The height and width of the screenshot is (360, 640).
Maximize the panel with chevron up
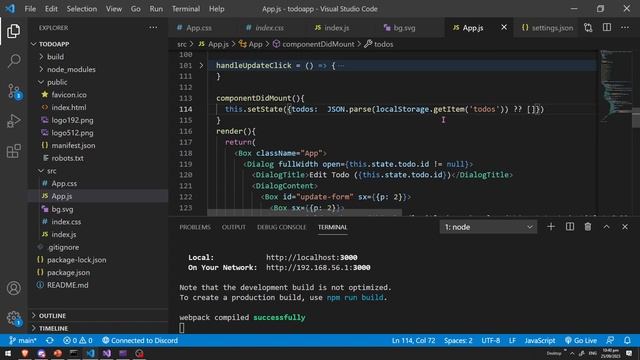[607, 227]
